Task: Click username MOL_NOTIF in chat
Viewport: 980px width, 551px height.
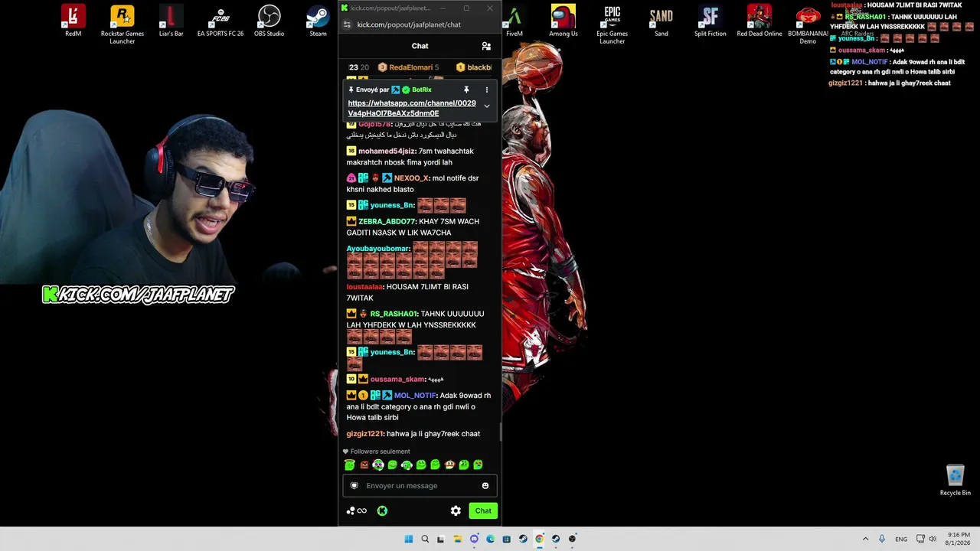Action: [415, 396]
